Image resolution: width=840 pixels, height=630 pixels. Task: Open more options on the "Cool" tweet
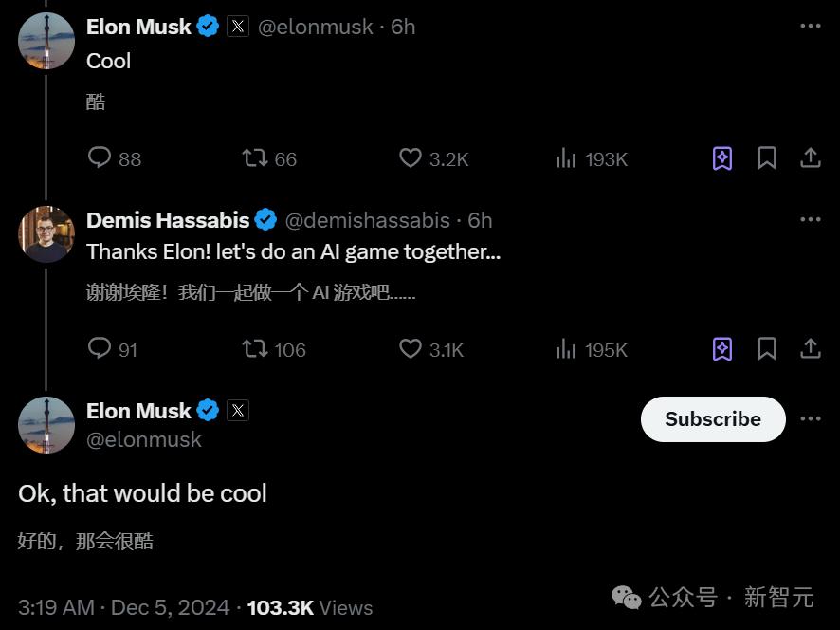click(810, 27)
